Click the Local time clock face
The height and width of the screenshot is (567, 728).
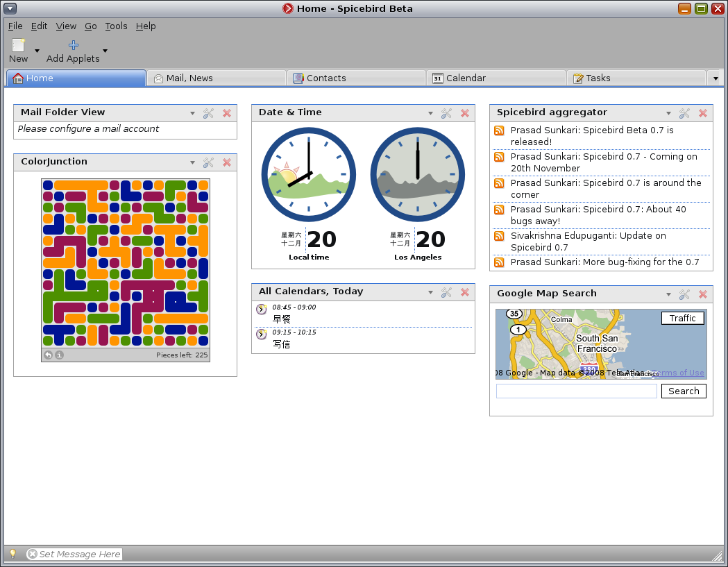[309, 175]
